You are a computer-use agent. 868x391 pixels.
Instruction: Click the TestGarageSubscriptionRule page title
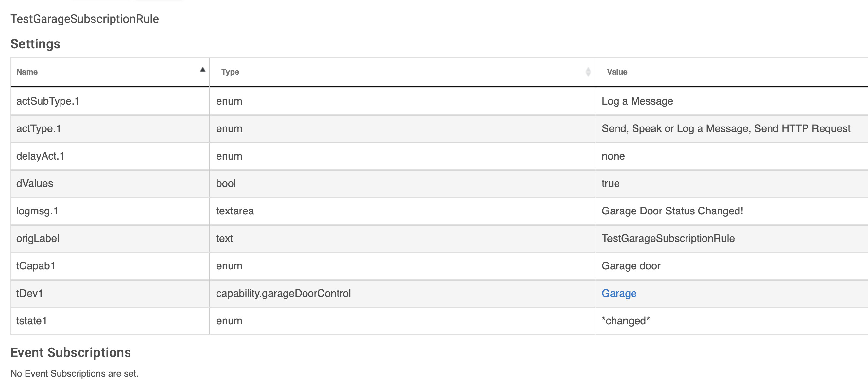[85, 19]
